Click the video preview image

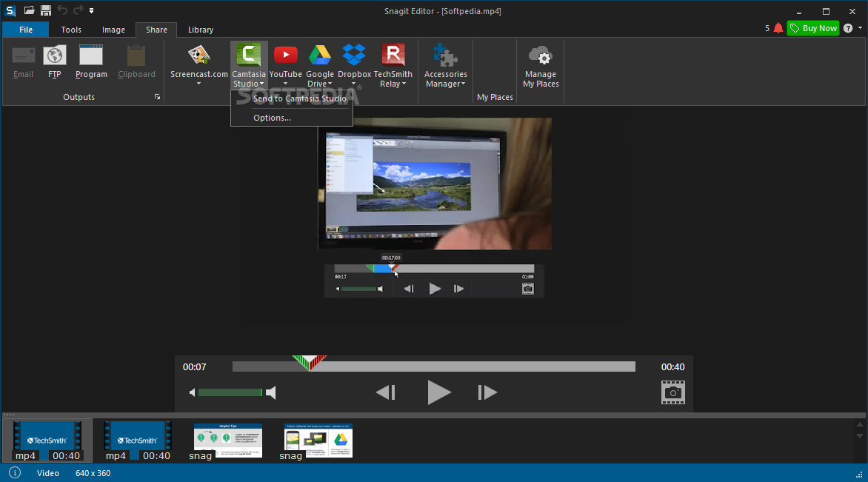tap(435, 183)
